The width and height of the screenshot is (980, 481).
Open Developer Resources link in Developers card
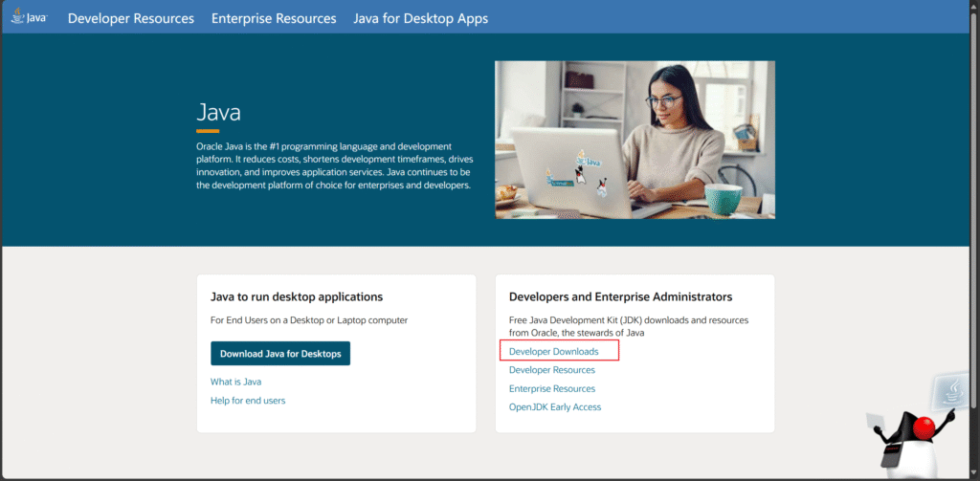pos(552,370)
